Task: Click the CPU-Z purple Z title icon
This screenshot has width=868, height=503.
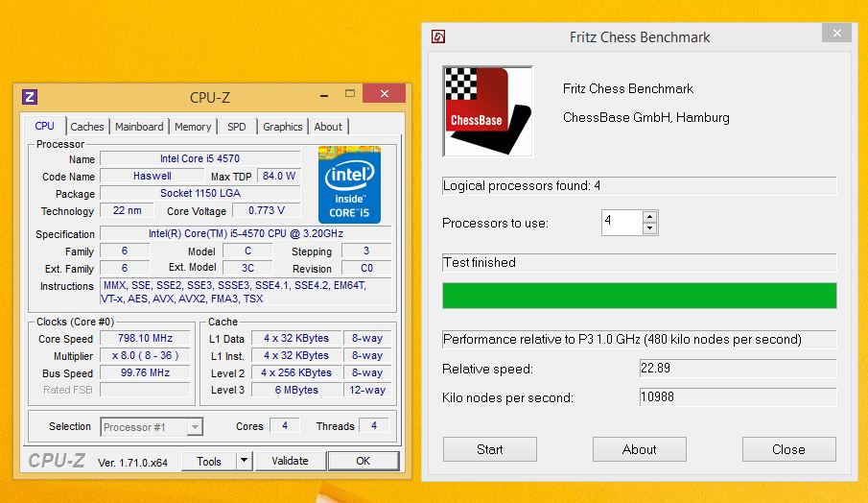Action: click(30, 97)
